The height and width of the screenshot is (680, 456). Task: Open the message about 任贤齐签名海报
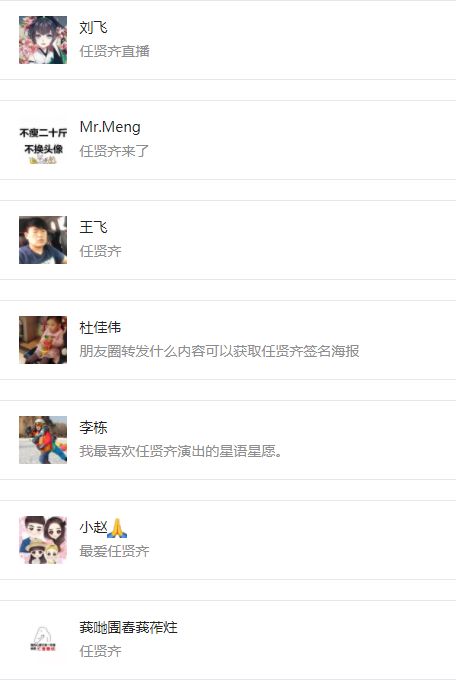[x=219, y=351]
